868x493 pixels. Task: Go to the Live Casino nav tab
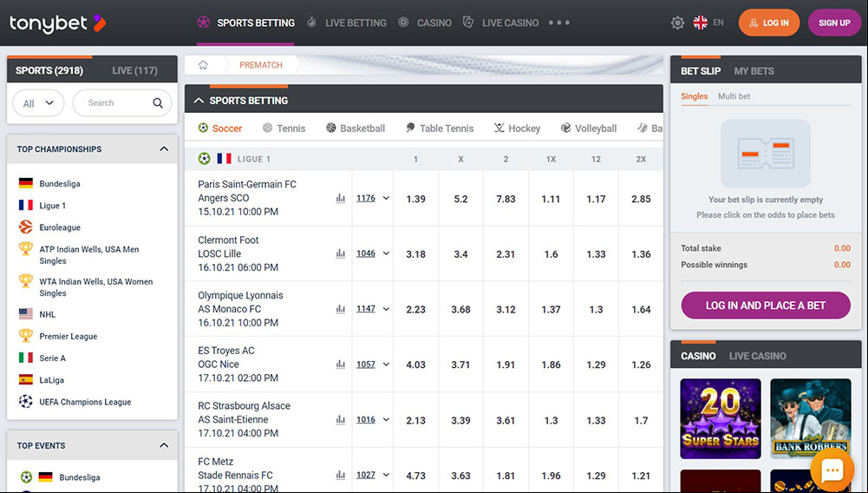501,23
